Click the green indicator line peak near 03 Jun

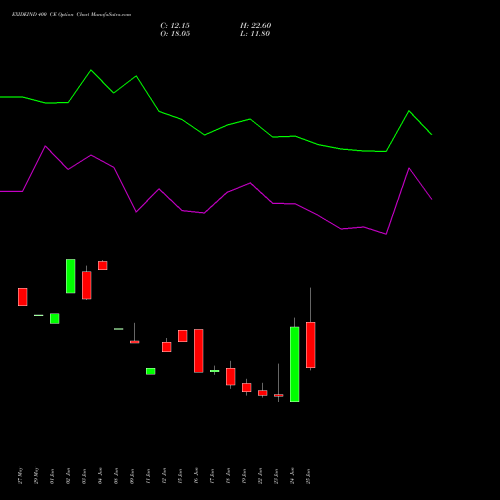pyautogui.click(x=91, y=70)
